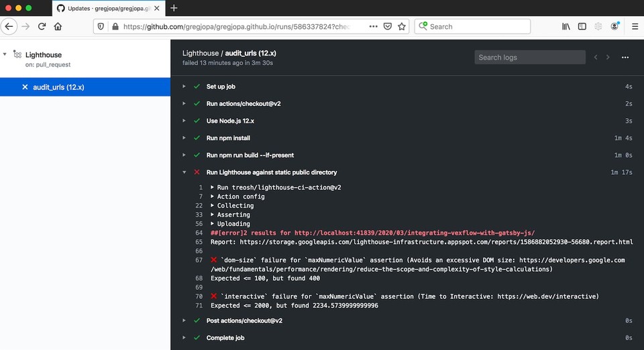The width and height of the screenshot is (644, 350).
Task: Toggle the browser sidebar icon
Action: tap(582, 26)
